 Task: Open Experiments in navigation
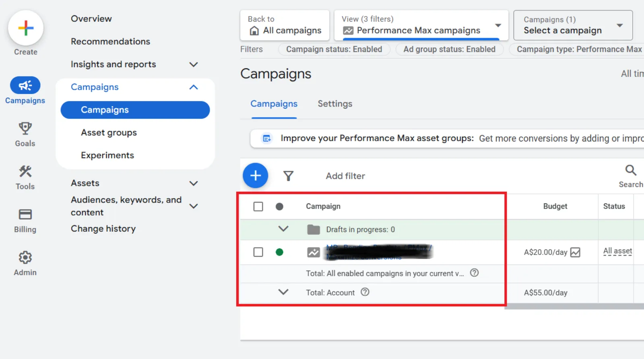pyautogui.click(x=107, y=155)
